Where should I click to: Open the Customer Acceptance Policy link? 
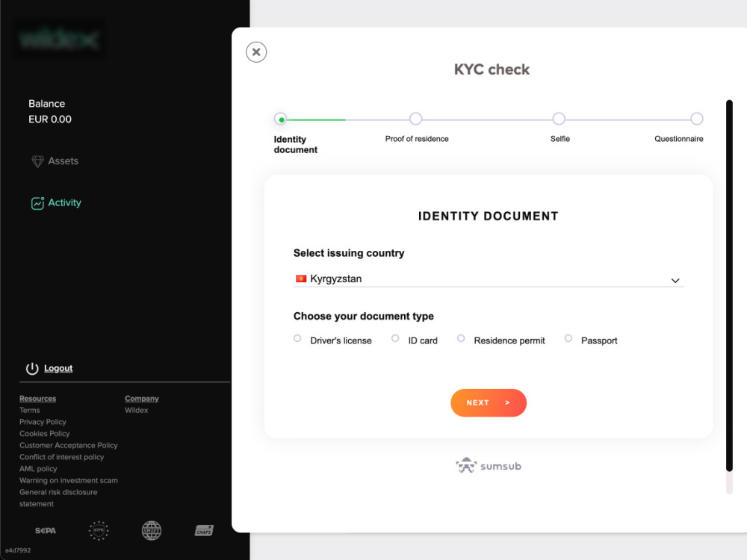click(x=69, y=445)
